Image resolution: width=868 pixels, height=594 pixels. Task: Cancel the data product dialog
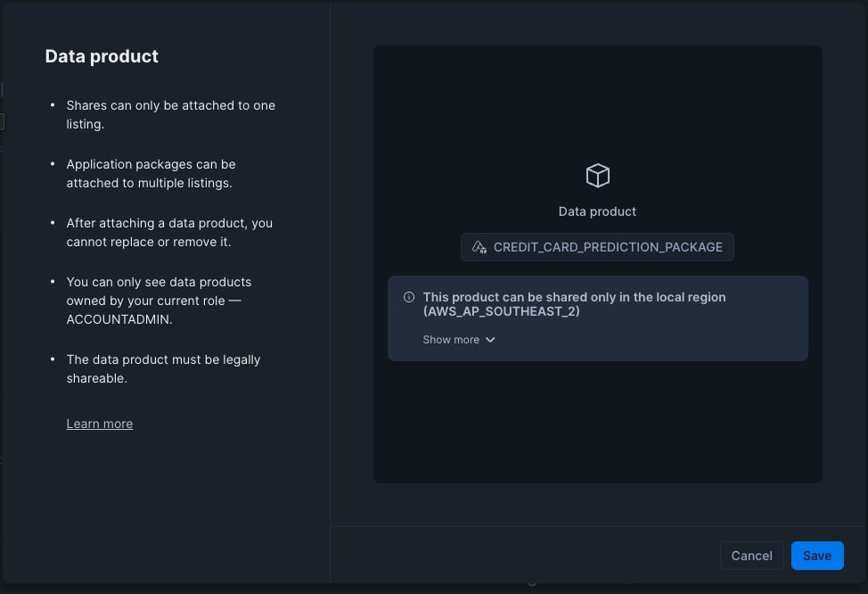751,556
